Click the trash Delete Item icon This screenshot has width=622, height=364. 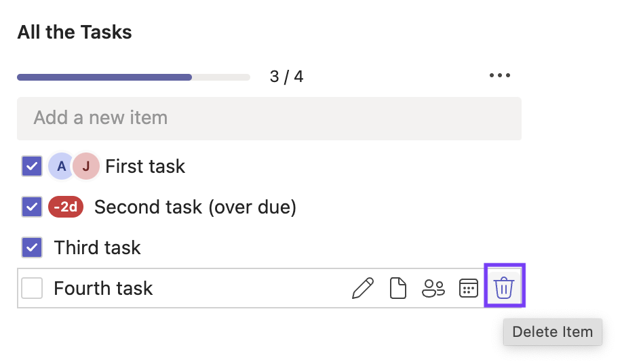504,288
